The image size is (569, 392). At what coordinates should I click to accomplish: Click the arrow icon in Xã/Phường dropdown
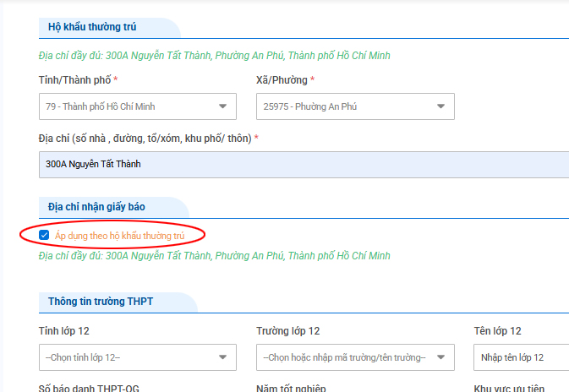(440, 106)
